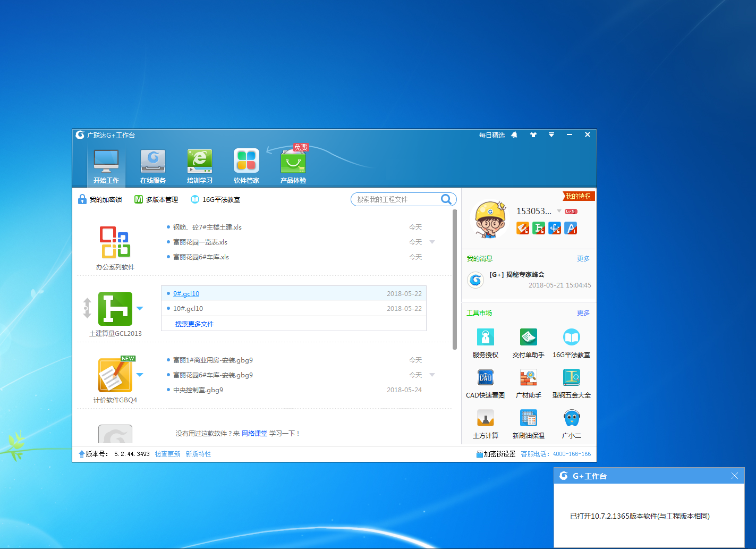Open 型钢五金大全 tool
Image resolution: width=756 pixels, height=549 pixels.
click(572, 383)
